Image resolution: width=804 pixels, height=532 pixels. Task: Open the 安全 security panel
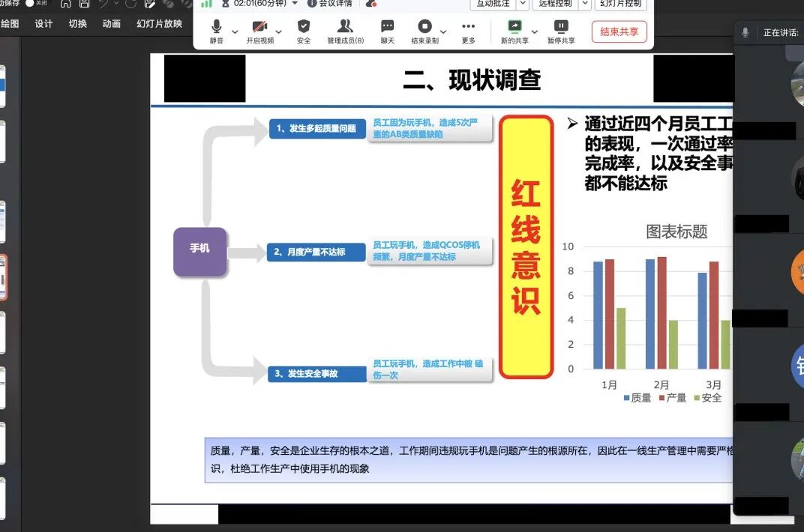[303, 25]
